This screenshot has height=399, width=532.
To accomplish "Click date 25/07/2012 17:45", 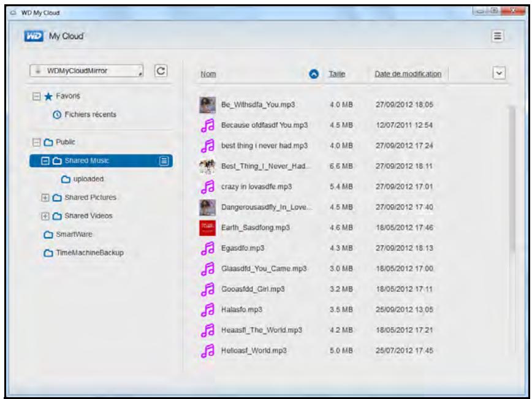I will (x=404, y=351).
